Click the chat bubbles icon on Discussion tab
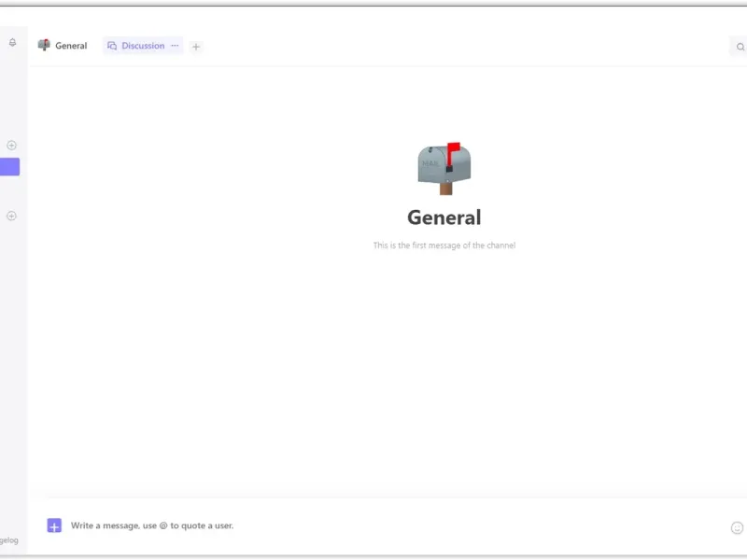 (112, 46)
